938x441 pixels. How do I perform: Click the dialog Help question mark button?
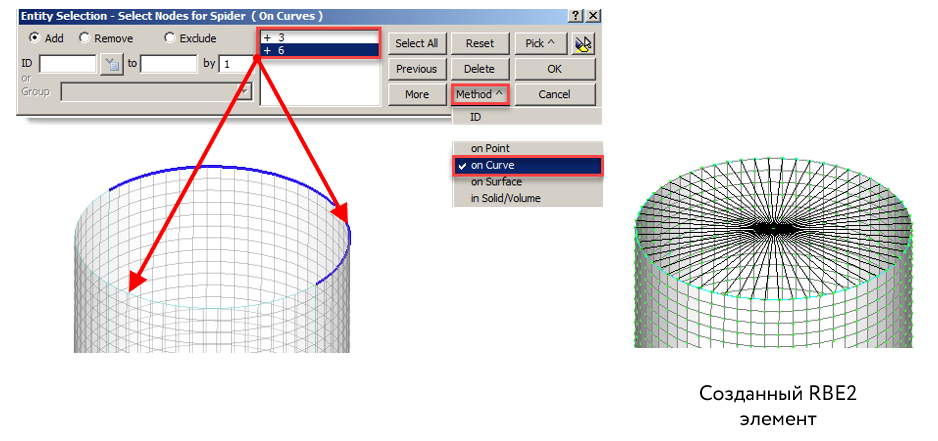coord(575,16)
